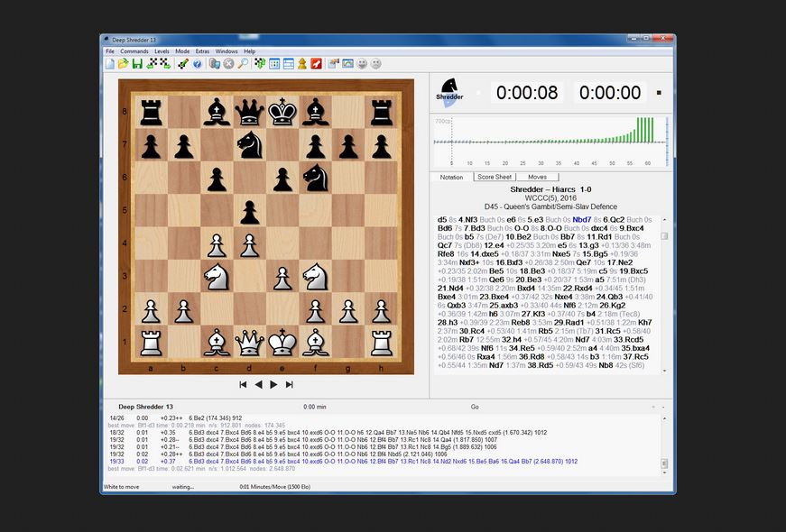The width and height of the screenshot is (786, 532).
Task: Click the notation panel scroll-up arrow
Action: [664, 220]
